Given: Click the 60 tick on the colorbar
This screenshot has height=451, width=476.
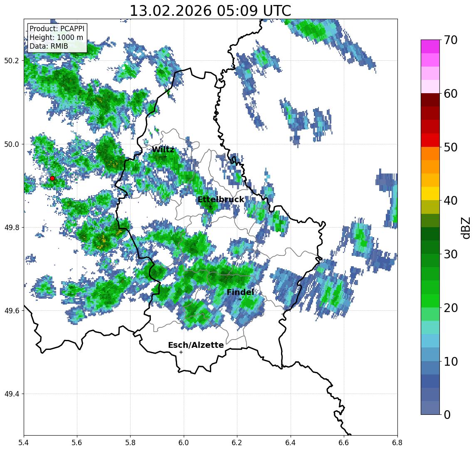Looking at the screenshot, I should click(x=451, y=94).
